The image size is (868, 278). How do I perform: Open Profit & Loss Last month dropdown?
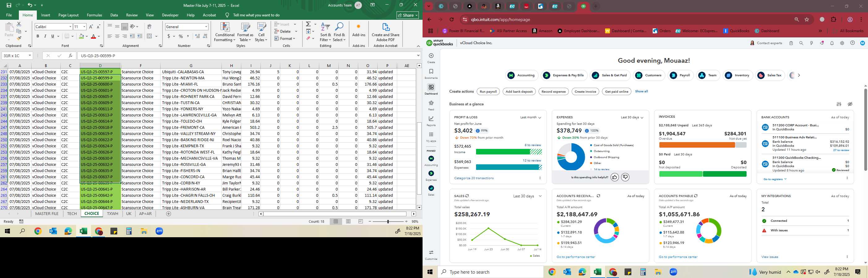click(531, 117)
